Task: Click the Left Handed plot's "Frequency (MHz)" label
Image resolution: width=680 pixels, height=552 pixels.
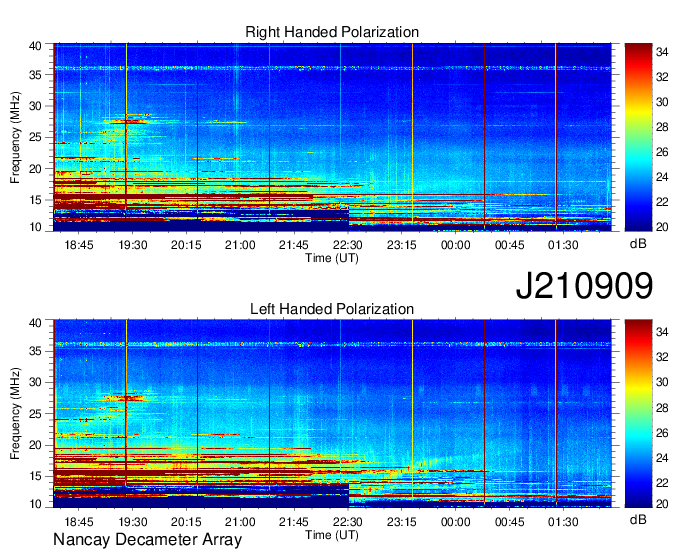Action: [15, 414]
